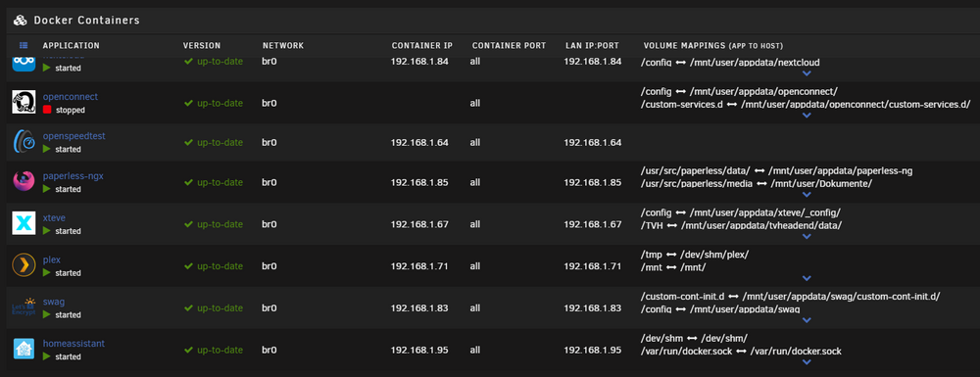The width and height of the screenshot is (980, 377).
Task: Click the plex container icon
Action: (24, 265)
